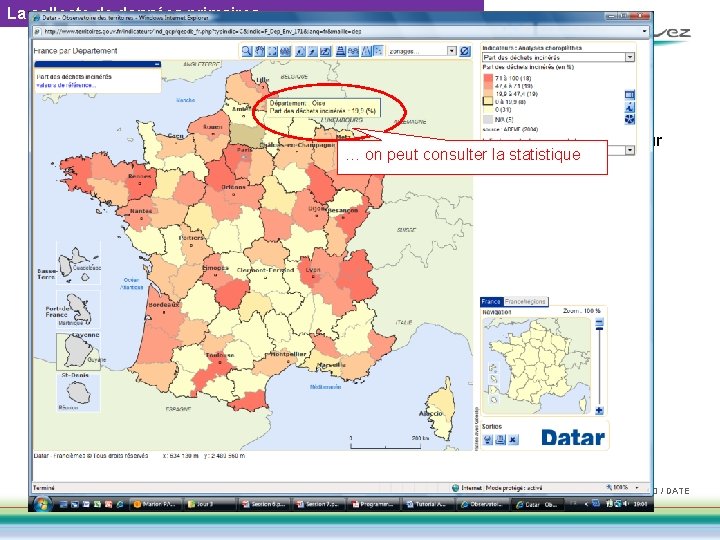Viewport: 720px width, 540px height.
Task: Open the Jour 3 taskbar item
Action: pyautogui.click(x=210, y=504)
